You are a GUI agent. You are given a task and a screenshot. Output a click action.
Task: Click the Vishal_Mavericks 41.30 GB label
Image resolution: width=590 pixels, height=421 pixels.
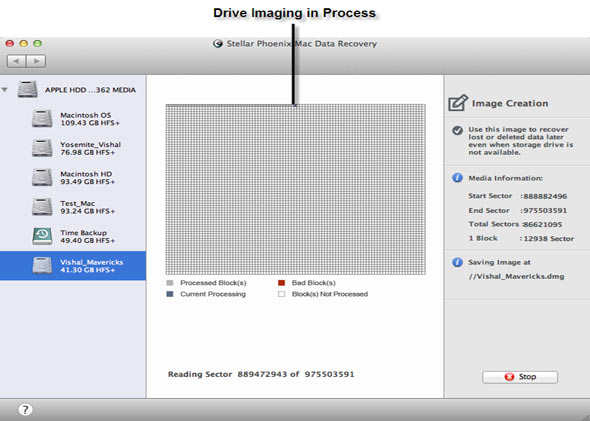click(x=92, y=266)
